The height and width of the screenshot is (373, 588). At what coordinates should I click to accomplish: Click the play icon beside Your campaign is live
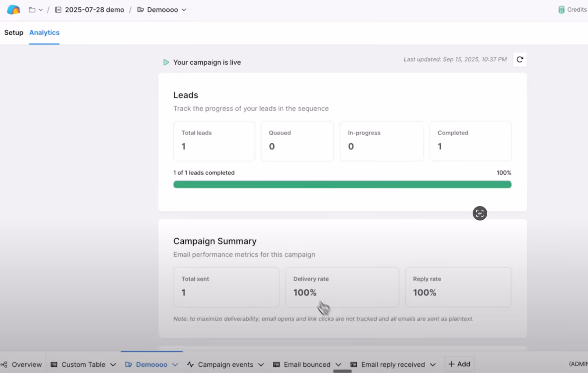166,62
